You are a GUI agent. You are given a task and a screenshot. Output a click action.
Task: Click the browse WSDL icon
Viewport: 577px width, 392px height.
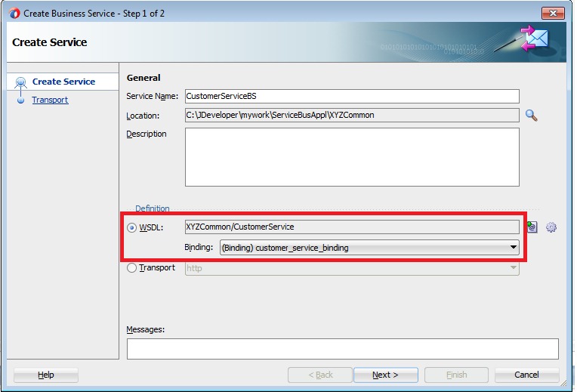pos(532,227)
